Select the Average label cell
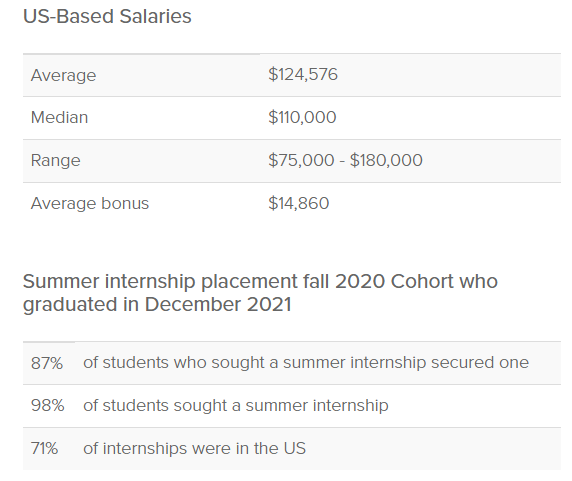 click(x=63, y=75)
